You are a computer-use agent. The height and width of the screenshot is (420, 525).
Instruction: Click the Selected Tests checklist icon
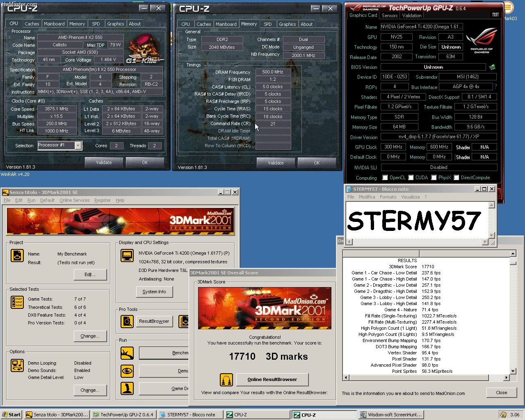pyautogui.click(x=17, y=302)
